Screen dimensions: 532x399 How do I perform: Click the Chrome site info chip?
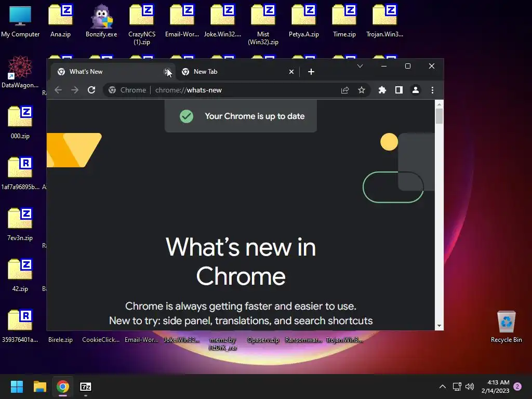pos(127,90)
